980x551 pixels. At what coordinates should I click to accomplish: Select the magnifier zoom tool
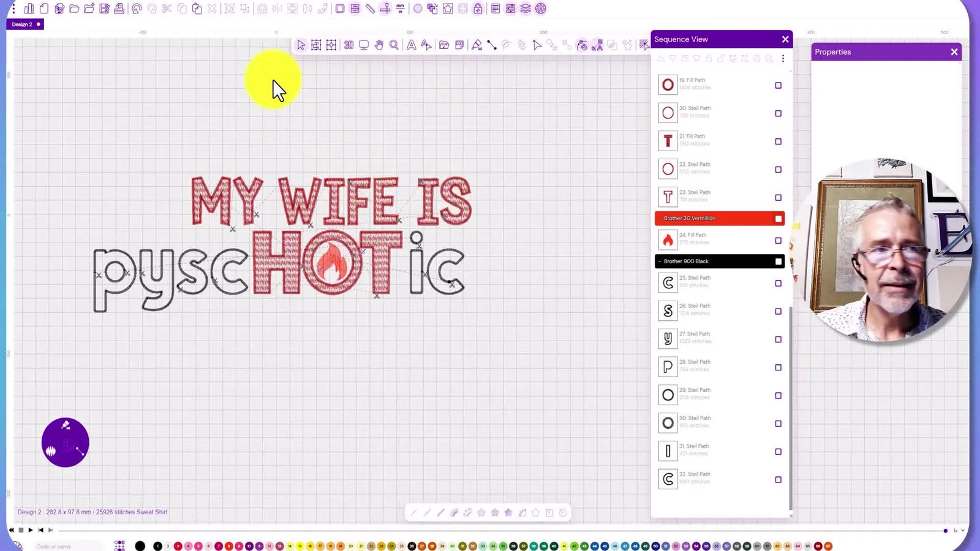394,45
